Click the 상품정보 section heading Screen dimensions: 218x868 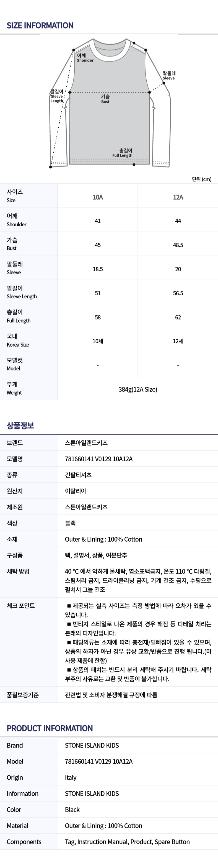(20, 426)
